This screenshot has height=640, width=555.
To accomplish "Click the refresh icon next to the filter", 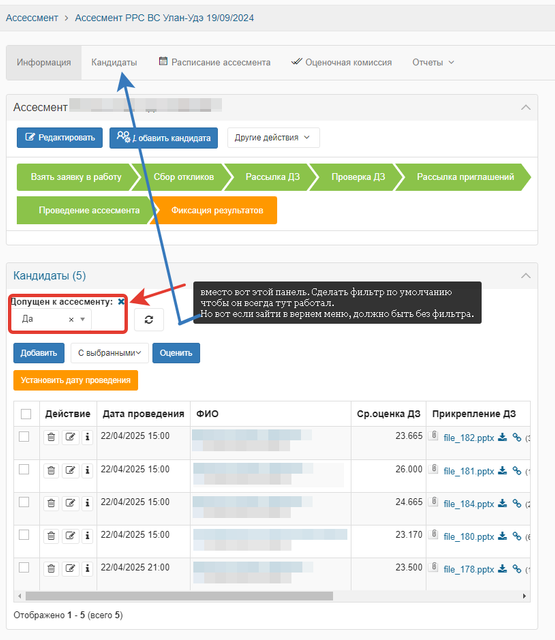I will (x=149, y=320).
